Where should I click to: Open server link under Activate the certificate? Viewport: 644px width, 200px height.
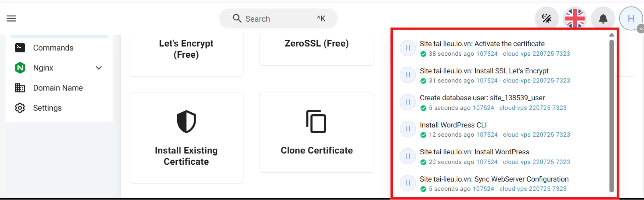[x=523, y=54]
